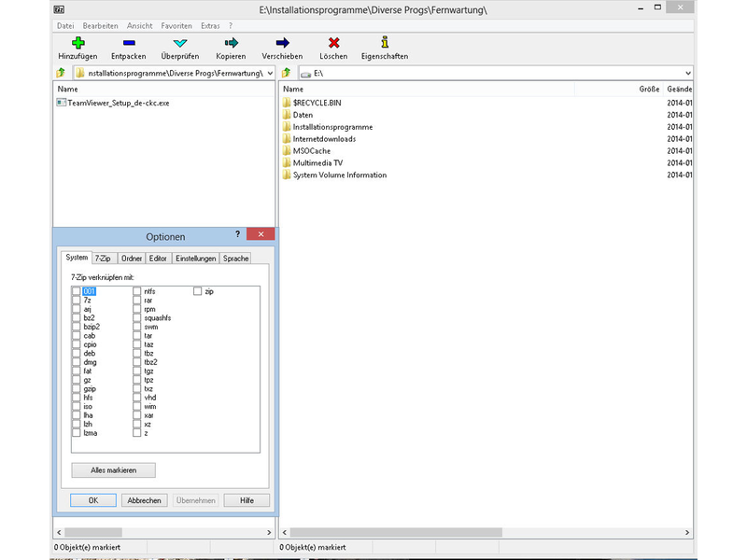The image size is (747, 560).
Task: Enable the tar association checkbox
Action: [x=137, y=336]
